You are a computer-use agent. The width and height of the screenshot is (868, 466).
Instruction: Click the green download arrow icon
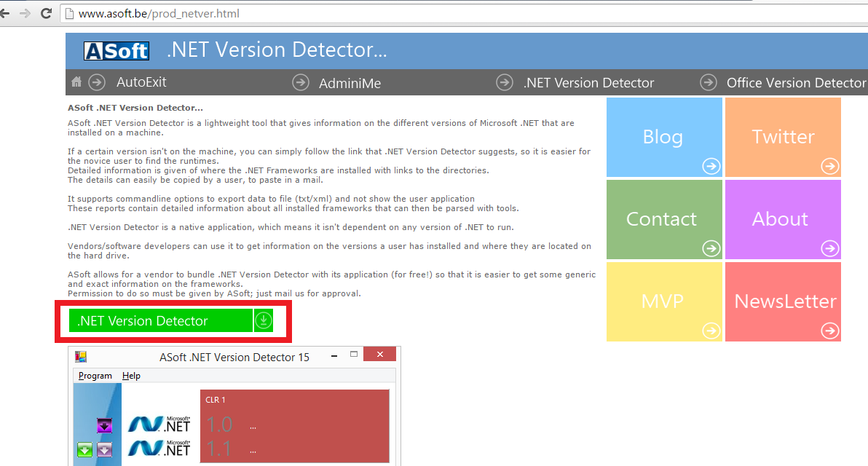[x=264, y=320]
